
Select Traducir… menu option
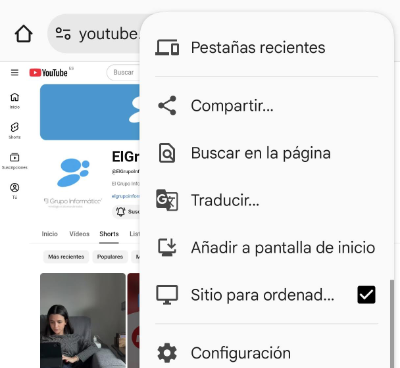[267, 200]
